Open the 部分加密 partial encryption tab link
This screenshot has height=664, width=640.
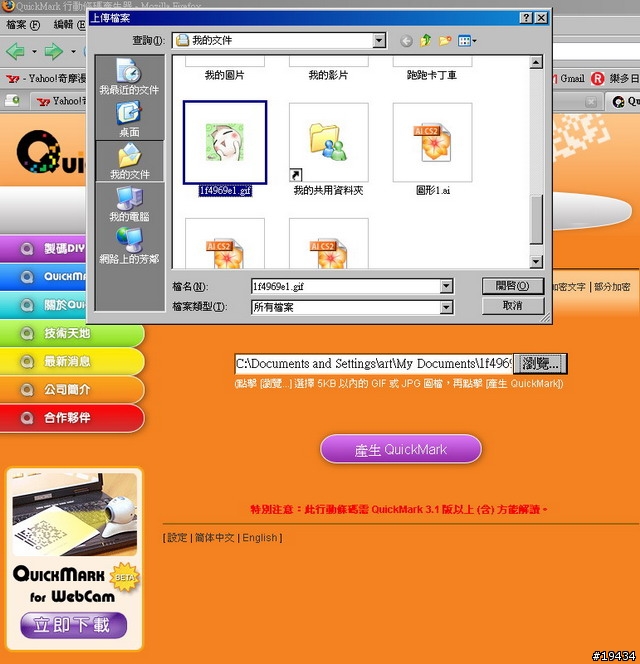(612, 287)
